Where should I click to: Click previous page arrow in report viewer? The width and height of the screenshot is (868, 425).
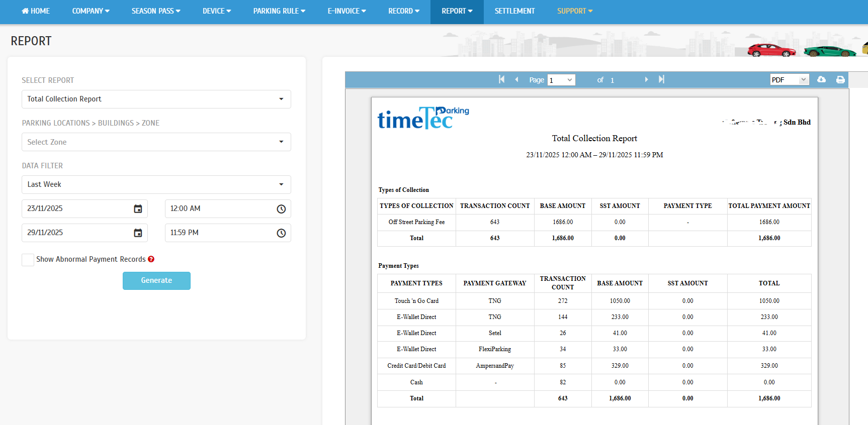516,79
